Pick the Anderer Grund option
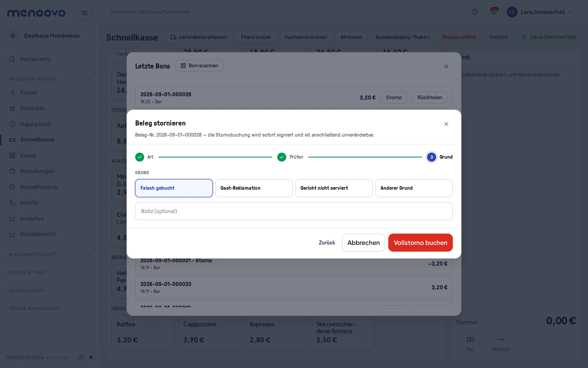The image size is (588, 368). (414, 188)
